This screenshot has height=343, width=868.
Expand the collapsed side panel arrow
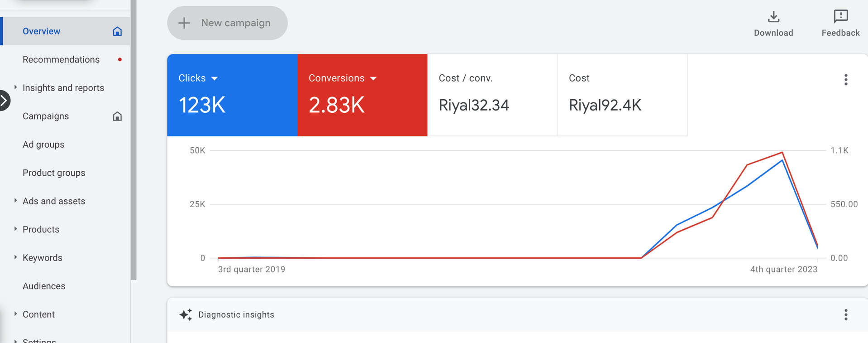tap(4, 101)
